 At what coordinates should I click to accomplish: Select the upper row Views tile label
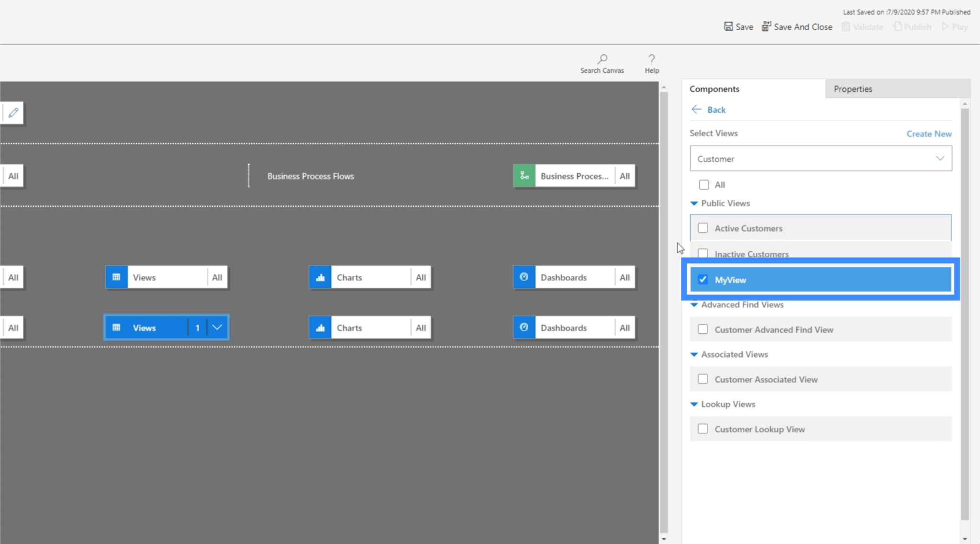144,277
